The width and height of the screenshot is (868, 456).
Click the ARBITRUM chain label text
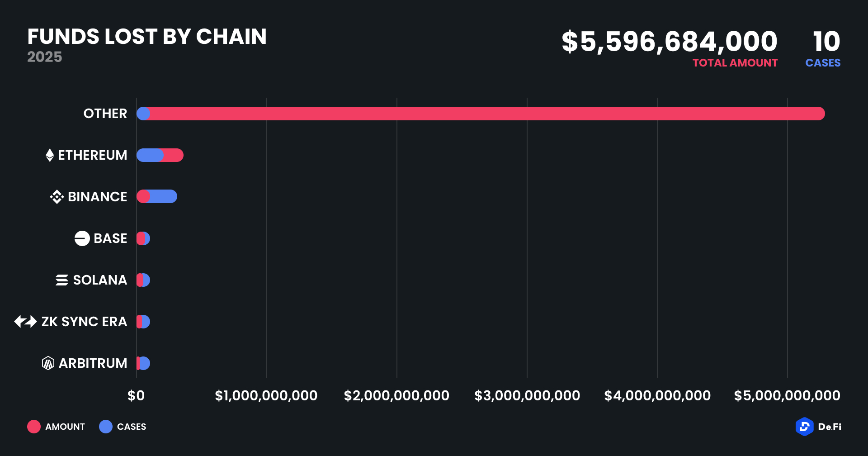(x=93, y=363)
